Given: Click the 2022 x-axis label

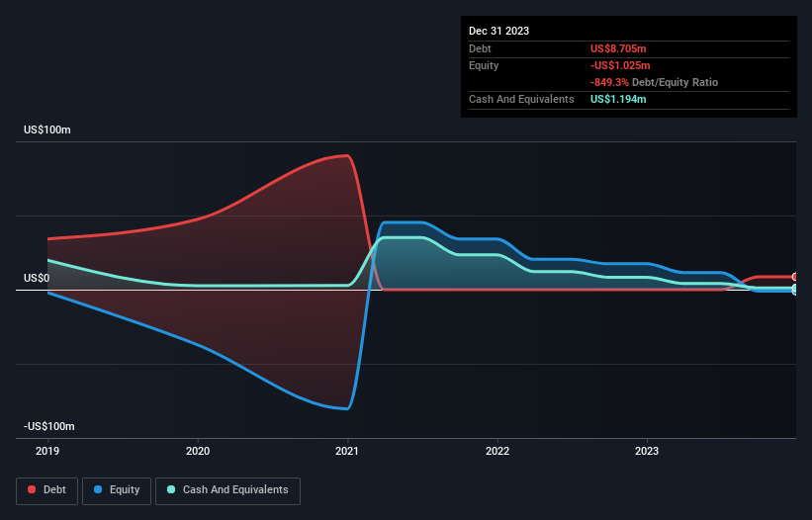Looking at the screenshot, I should [x=497, y=451].
